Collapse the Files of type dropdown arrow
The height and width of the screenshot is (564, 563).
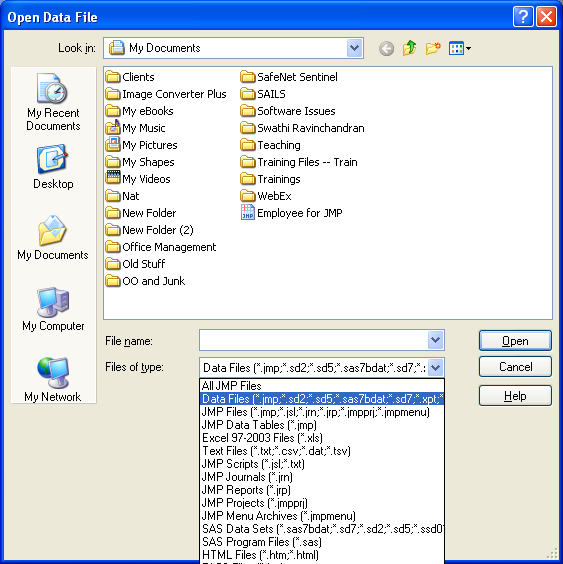click(436, 368)
